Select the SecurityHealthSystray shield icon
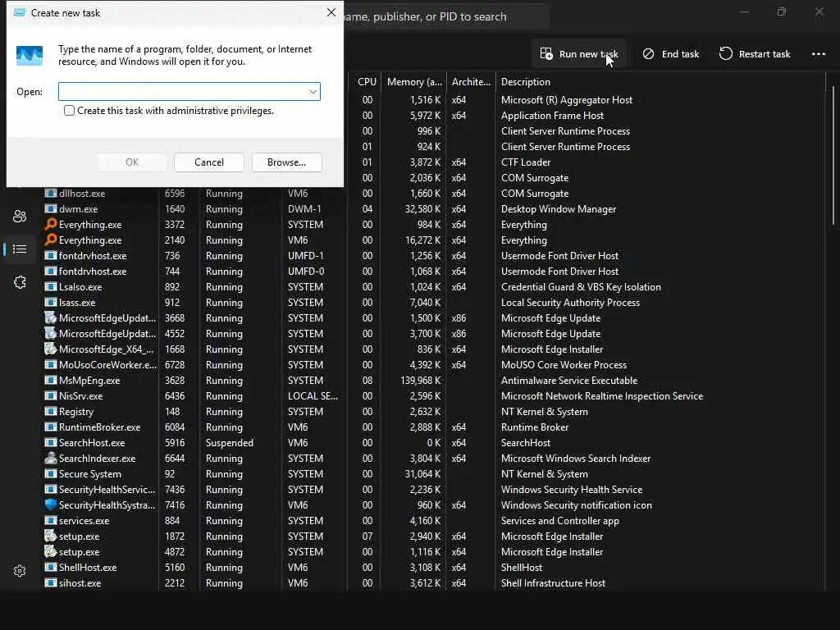840x630 pixels. (50, 504)
